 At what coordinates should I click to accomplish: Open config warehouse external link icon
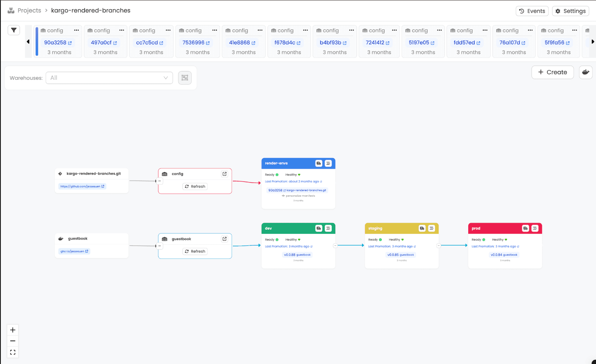(225, 174)
